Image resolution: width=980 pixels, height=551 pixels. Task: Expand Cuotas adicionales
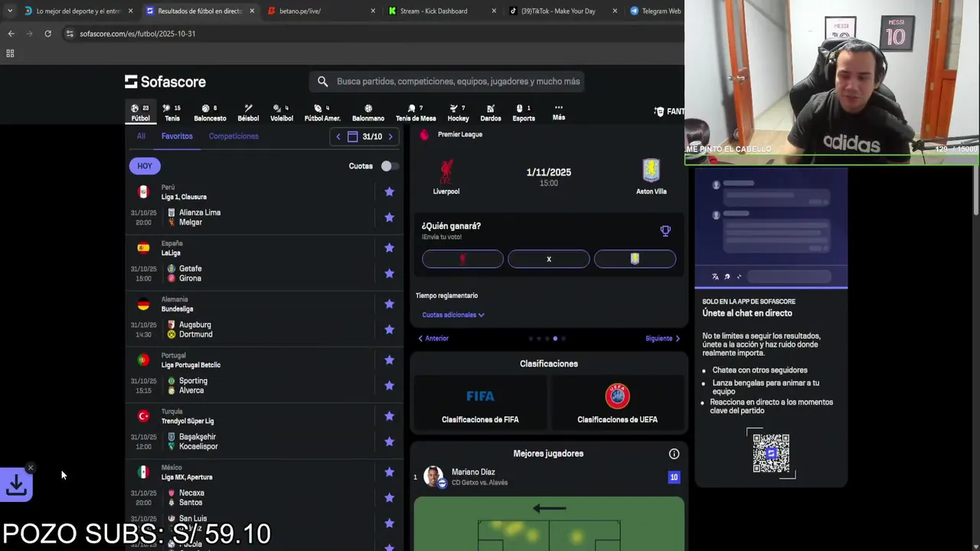452,315
